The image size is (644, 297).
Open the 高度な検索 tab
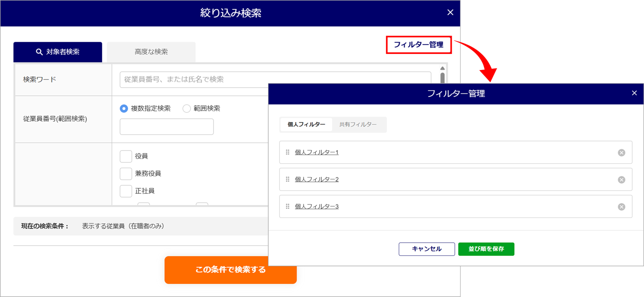click(151, 52)
